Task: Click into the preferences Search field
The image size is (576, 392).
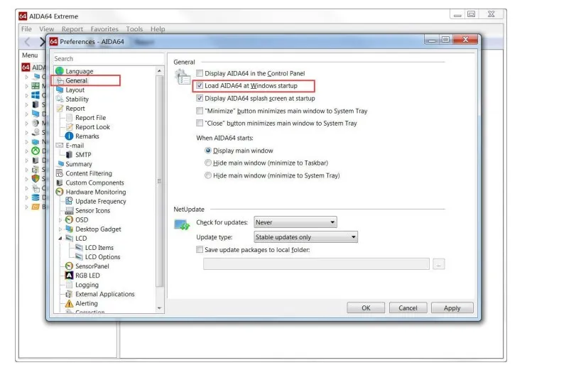Action: click(109, 59)
